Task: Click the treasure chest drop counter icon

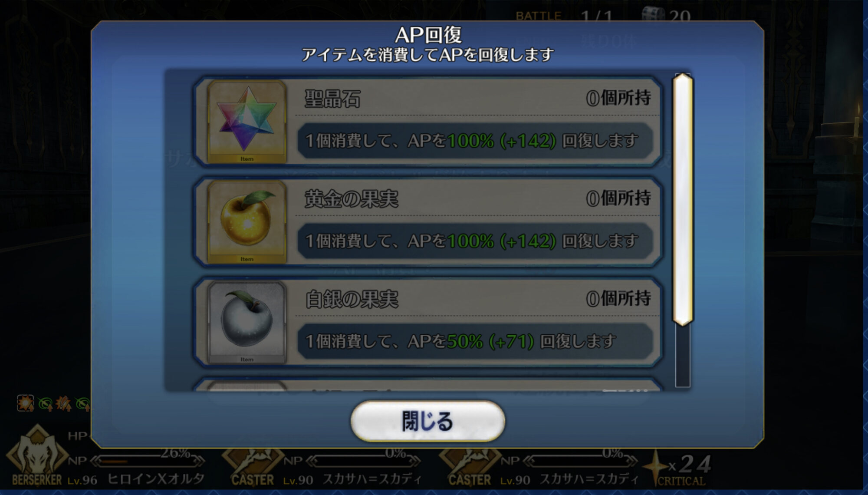Action: (654, 15)
